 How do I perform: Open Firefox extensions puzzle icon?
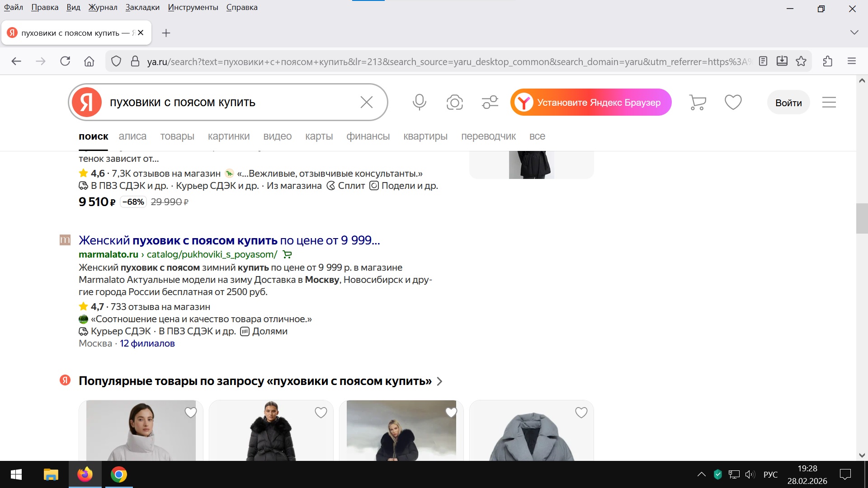(x=828, y=61)
